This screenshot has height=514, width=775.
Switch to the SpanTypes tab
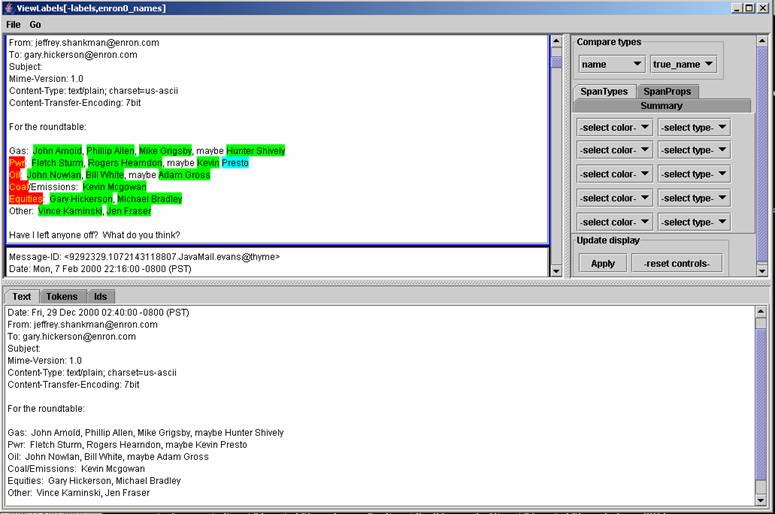tap(606, 92)
